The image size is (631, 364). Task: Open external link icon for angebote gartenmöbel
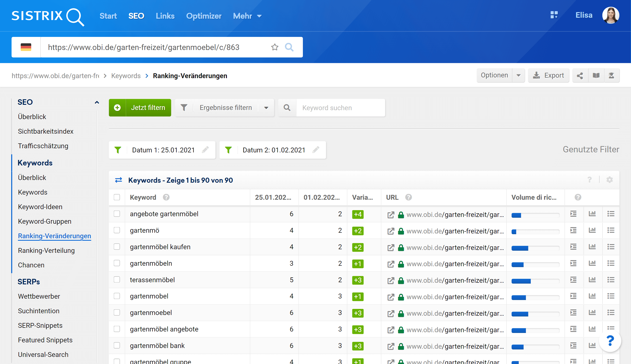[x=390, y=215]
